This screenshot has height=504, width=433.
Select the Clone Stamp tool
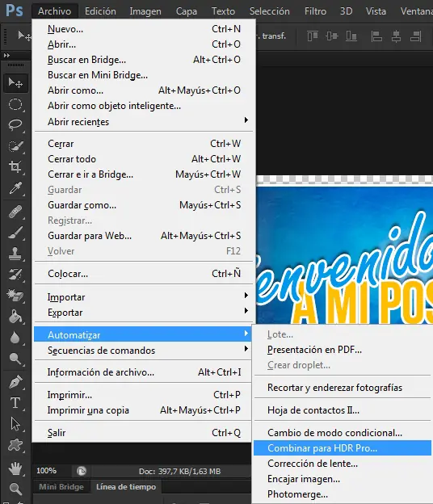[x=15, y=254]
